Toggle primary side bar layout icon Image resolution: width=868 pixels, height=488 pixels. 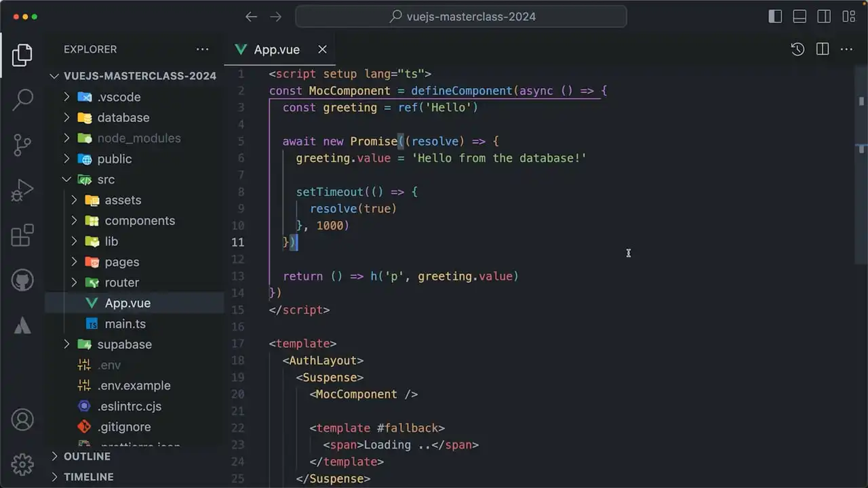[775, 17]
